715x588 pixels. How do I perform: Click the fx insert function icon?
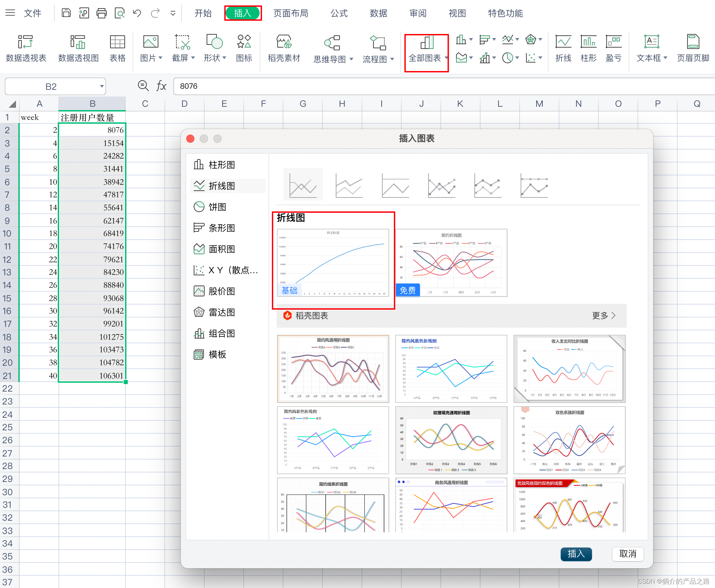point(161,86)
